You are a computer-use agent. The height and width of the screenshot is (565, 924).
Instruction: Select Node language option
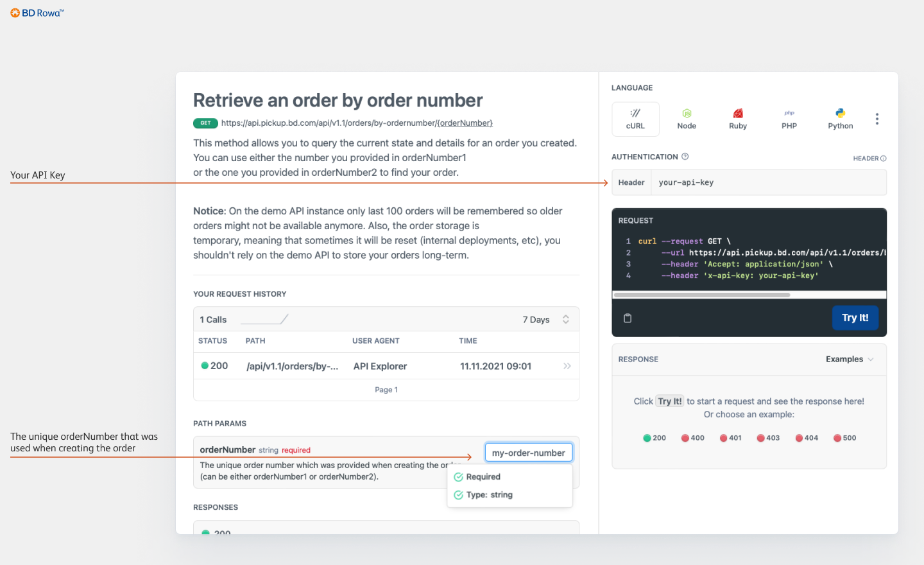coord(687,119)
